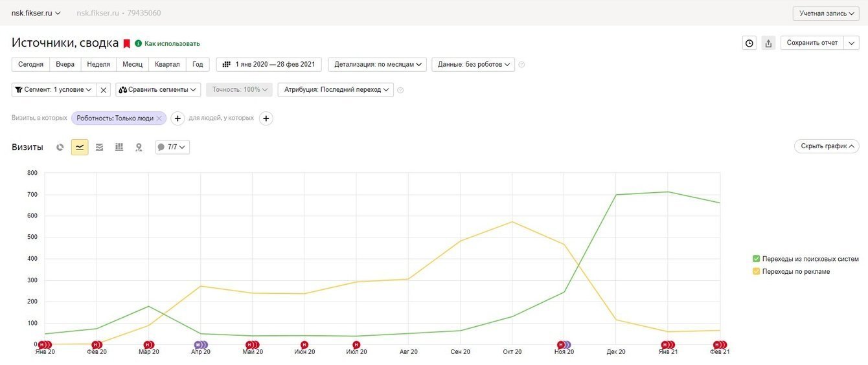The image size is (868, 365).
Task: Click the red bookmark icon beside the report title
Action: tap(127, 43)
